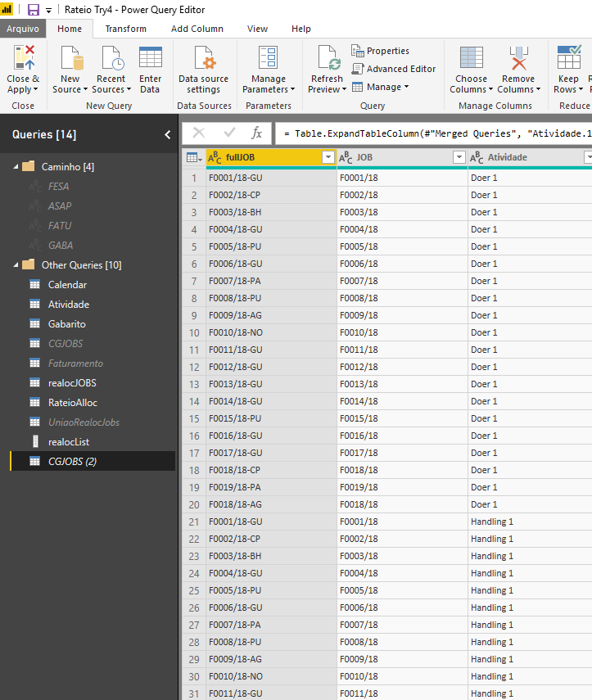Confirm formula with checkmark icon

pyautogui.click(x=229, y=133)
